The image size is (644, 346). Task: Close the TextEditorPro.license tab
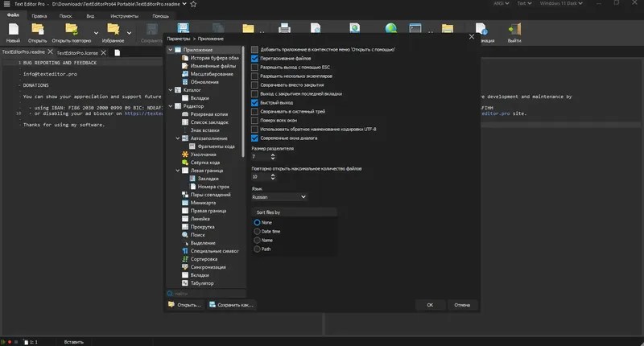[x=104, y=52]
